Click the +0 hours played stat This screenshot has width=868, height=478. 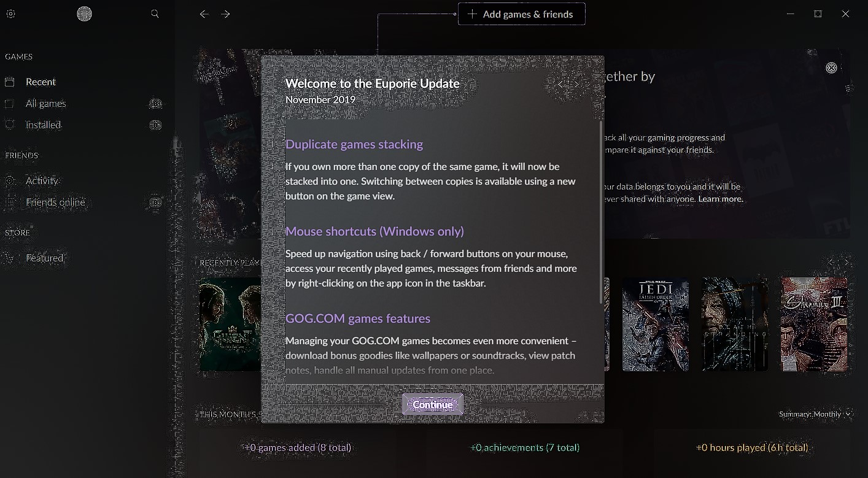752,448
